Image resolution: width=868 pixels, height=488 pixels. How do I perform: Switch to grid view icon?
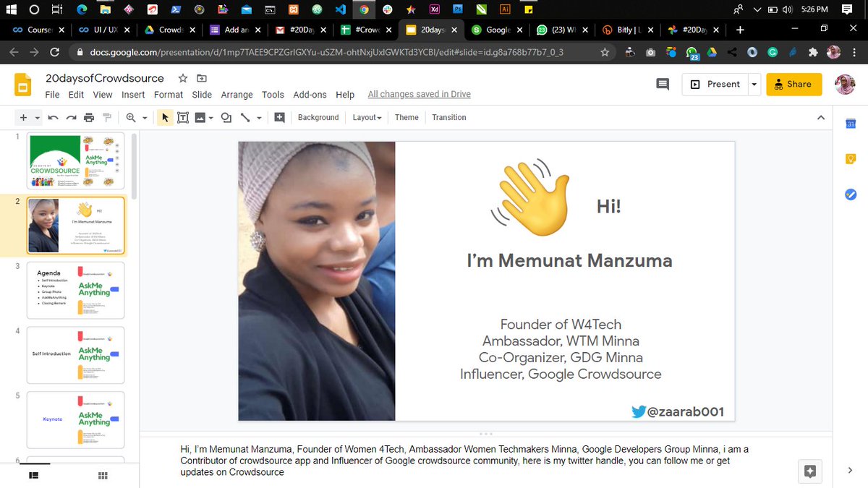(x=103, y=475)
